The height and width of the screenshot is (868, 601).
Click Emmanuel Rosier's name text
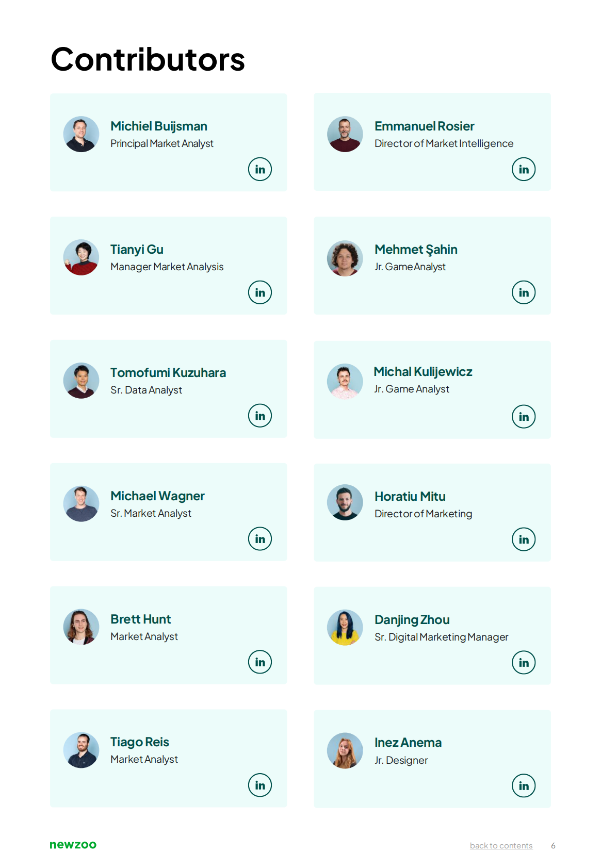click(424, 126)
